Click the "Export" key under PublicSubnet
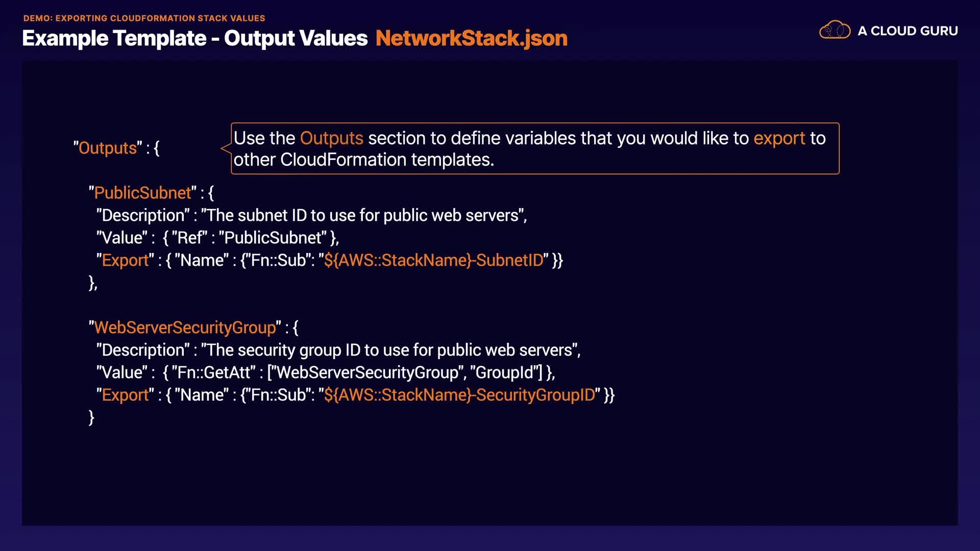The height and width of the screenshot is (551, 980). click(x=125, y=260)
